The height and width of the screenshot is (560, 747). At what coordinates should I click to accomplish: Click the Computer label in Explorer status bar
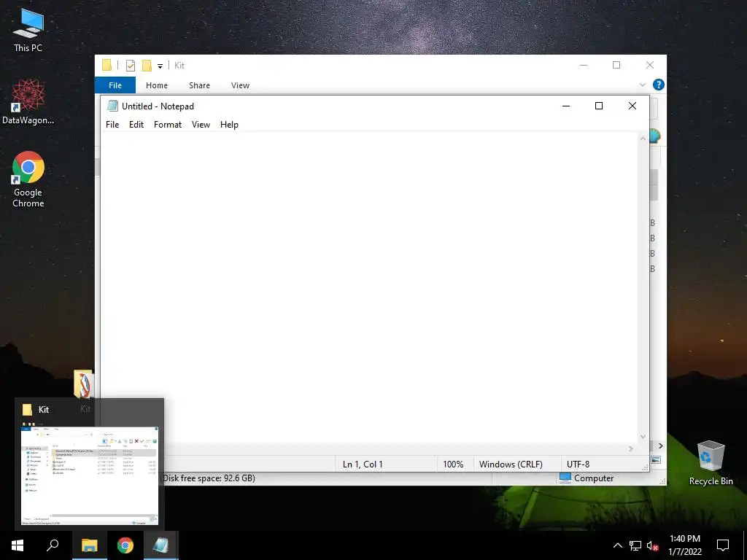[x=594, y=478]
